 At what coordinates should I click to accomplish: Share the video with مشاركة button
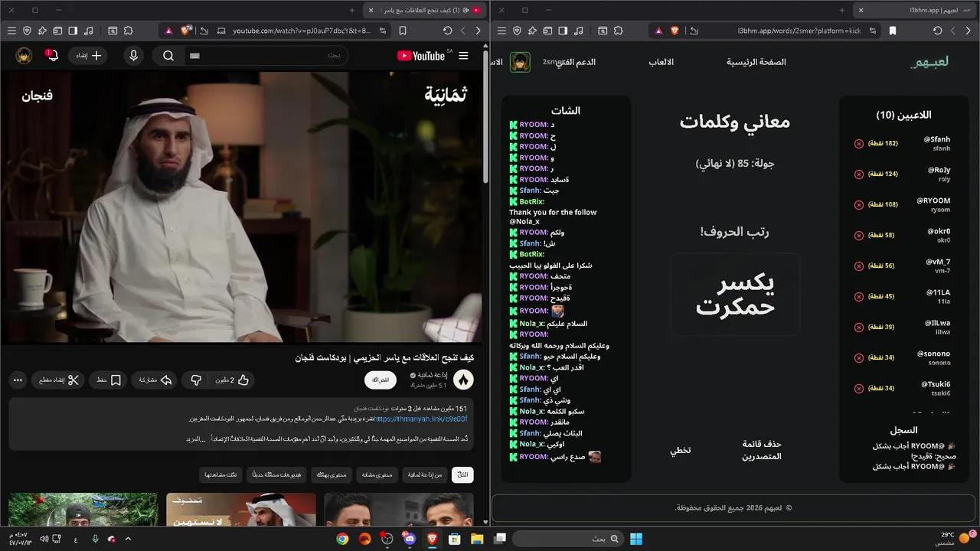pos(155,380)
